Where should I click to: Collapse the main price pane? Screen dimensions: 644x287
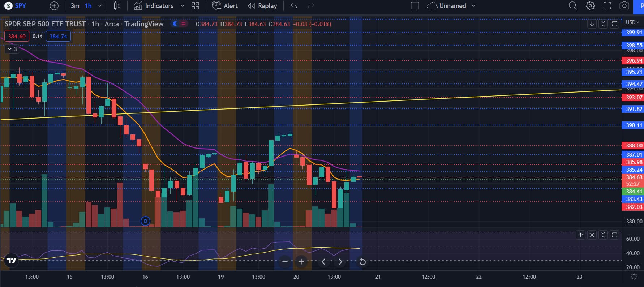coord(603,24)
